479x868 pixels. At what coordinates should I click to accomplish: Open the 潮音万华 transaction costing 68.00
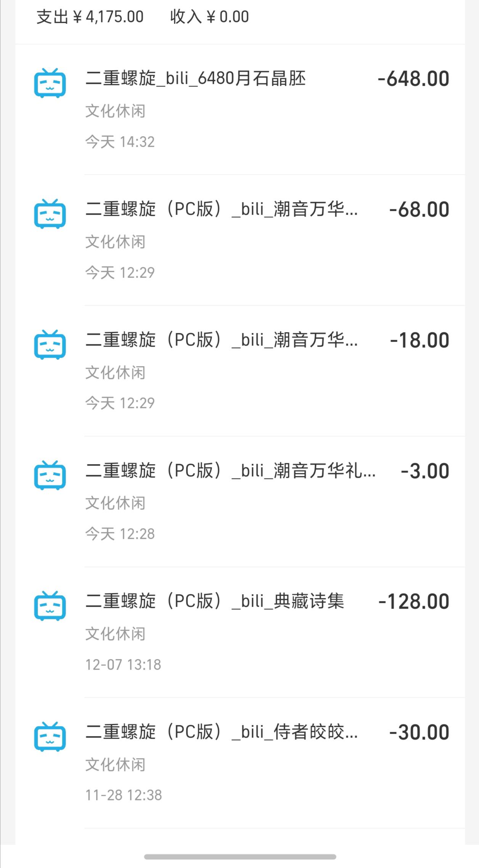click(221, 209)
